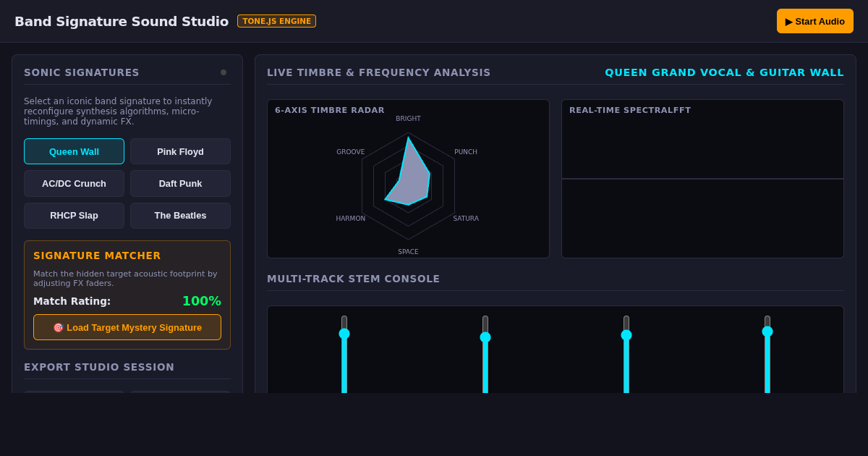Click the Export Studio Session heading

(99, 367)
